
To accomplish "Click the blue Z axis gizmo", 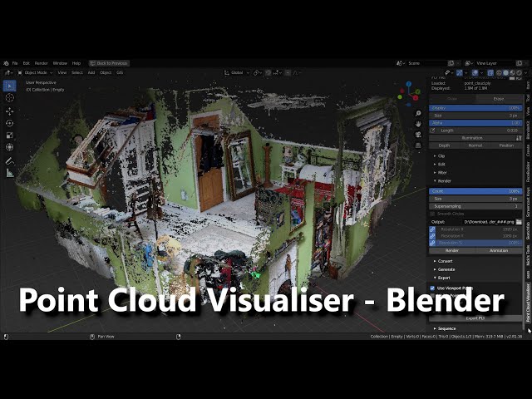I will (x=409, y=84).
